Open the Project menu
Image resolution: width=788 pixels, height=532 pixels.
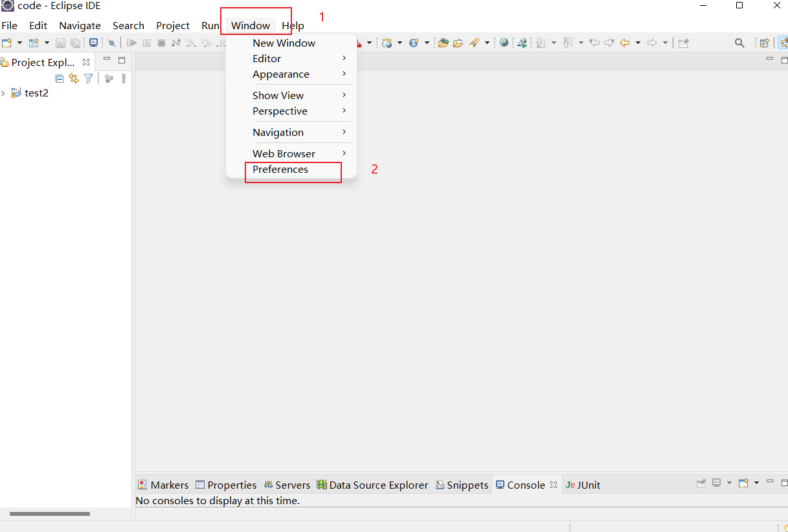pos(173,26)
